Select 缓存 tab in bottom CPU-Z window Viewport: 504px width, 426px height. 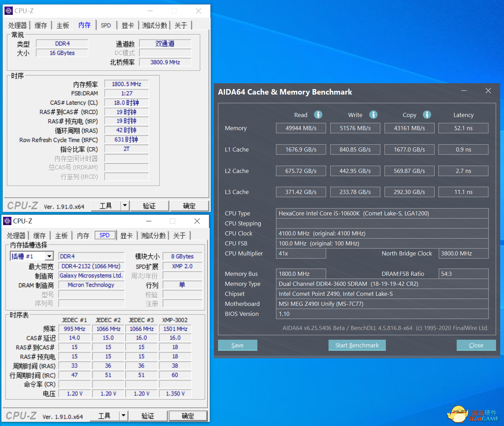tap(39, 236)
